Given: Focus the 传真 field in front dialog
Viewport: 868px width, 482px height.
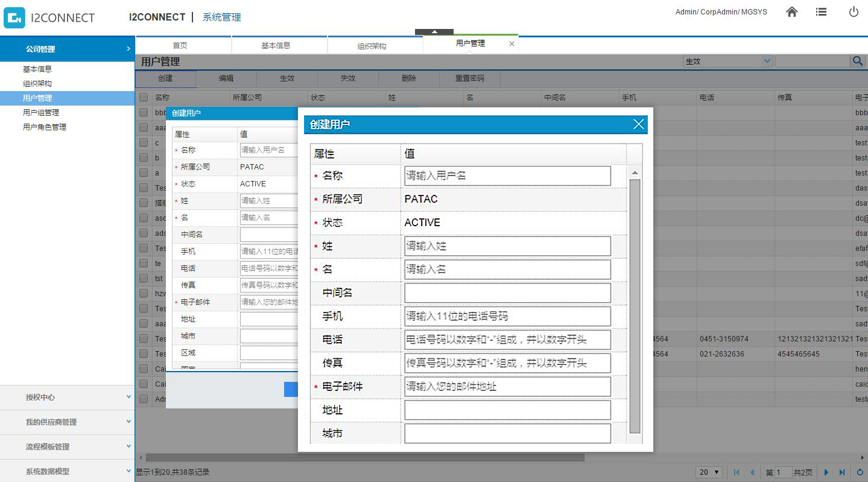Looking at the screenshot, I should pyautogui.click(x=507, y=363).
